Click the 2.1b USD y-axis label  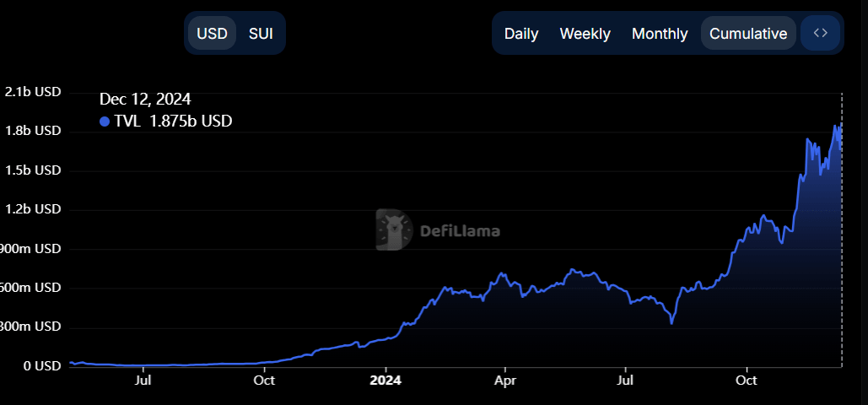point(33,92)
